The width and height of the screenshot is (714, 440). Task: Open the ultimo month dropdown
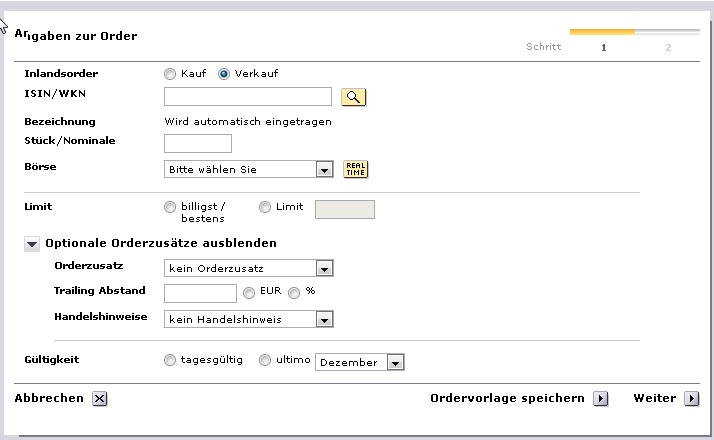pos(395,363)
